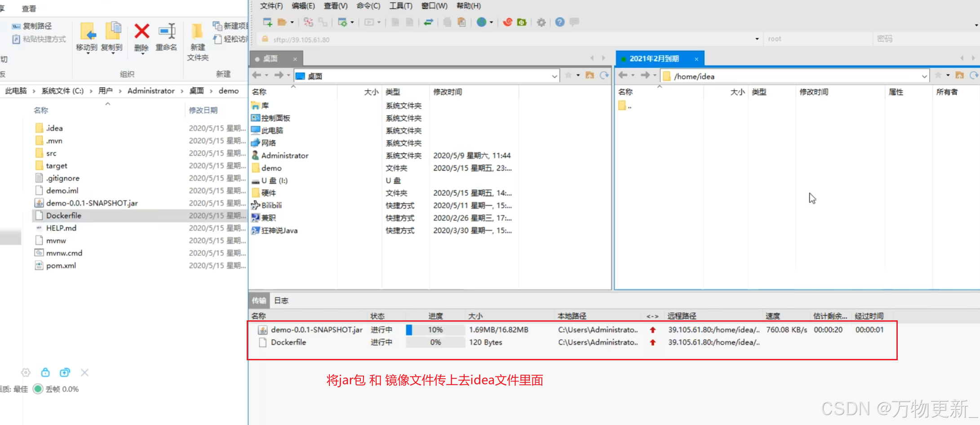Image resolution: width=980 pixels, height=425 pixels.
Task: Expand the session properties dropdown arrow
Action: coord(352,22)
